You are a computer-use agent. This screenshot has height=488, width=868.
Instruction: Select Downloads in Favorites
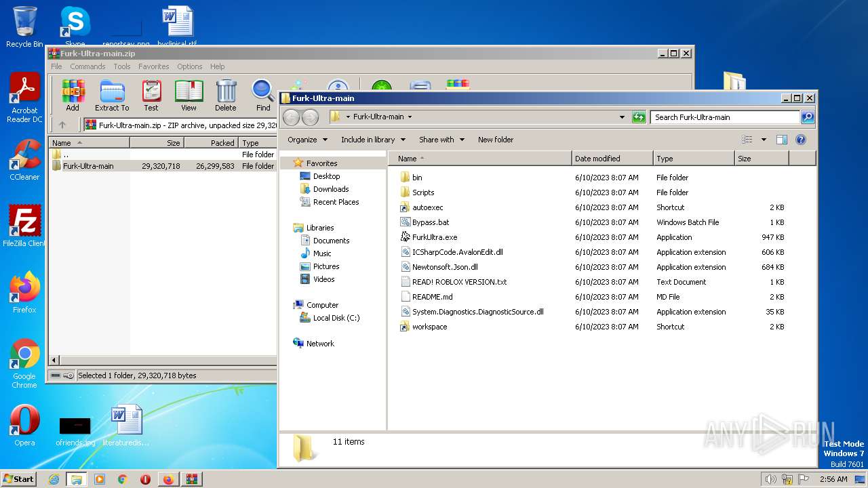331,189
